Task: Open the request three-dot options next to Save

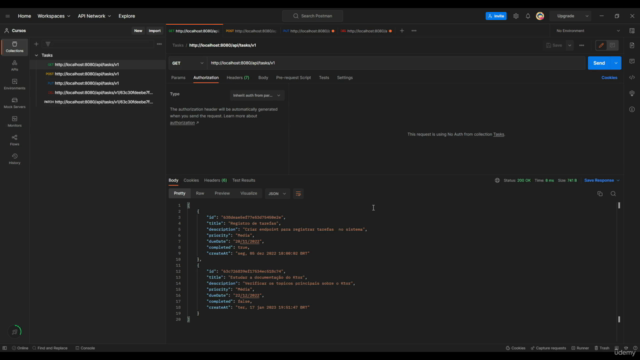Action: pyautogui.click(x=582, y=45)
